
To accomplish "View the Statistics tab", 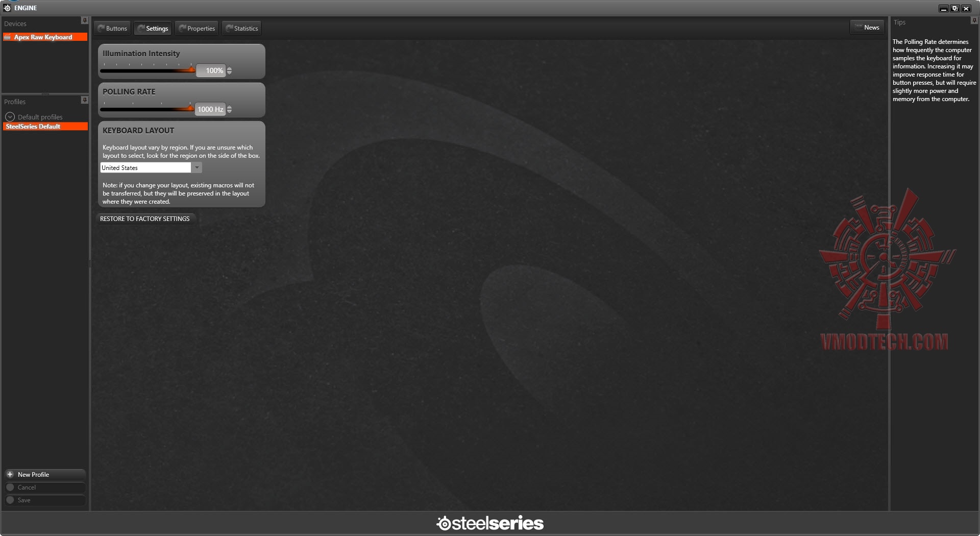I will tap(242, 29).
